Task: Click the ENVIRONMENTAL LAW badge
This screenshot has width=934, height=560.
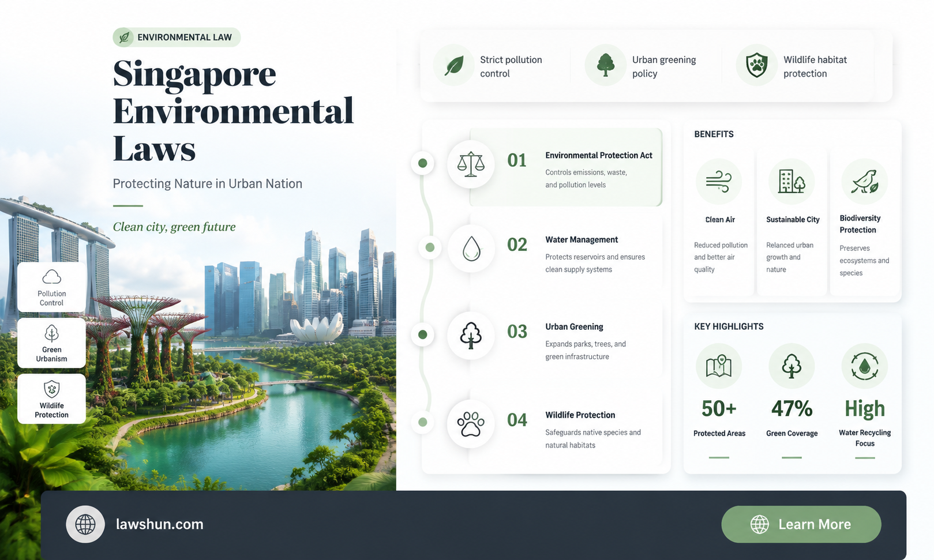Action: pyautogui.click(x=177, y=37)
